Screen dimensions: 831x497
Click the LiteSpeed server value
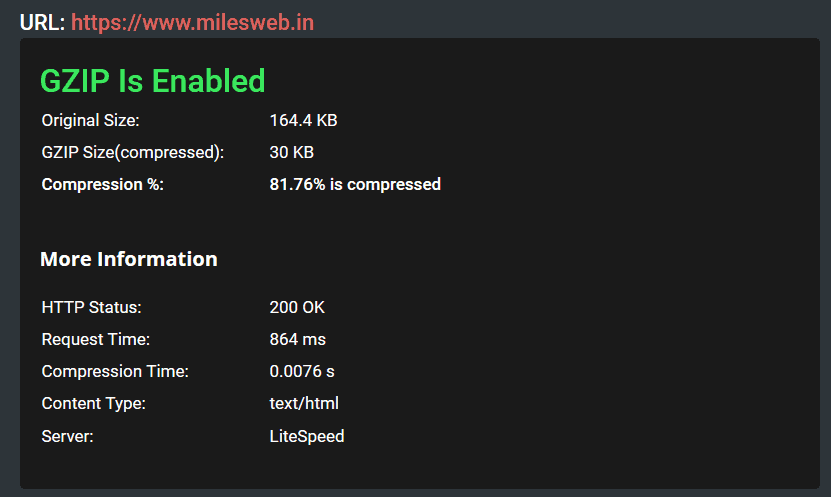(307, 436)
